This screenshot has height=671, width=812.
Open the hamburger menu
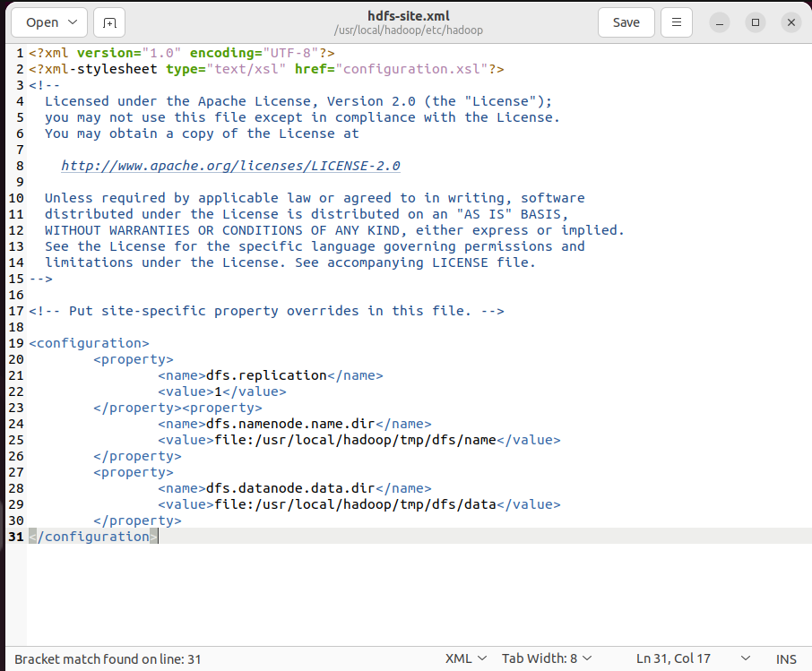point(677,22)
